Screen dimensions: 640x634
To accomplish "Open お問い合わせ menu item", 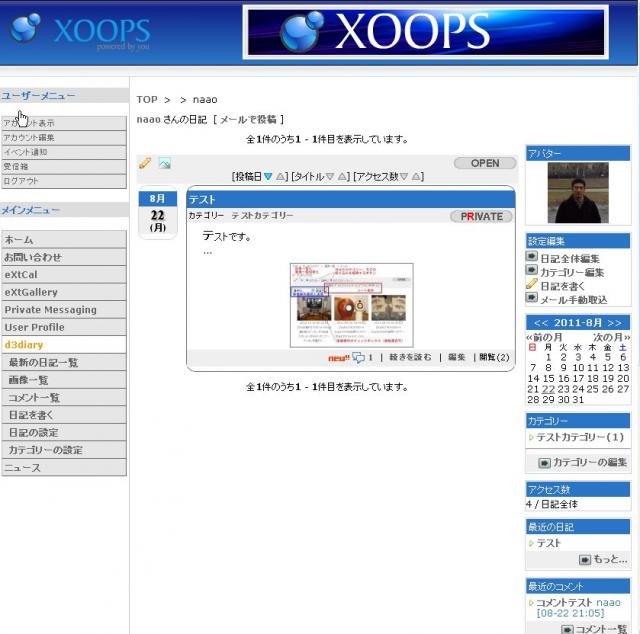I will point(64,257).
